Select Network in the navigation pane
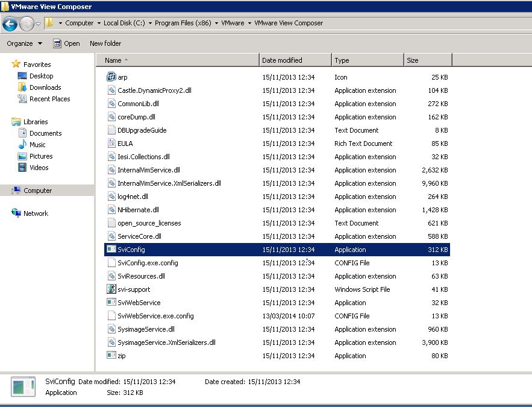The height and width of the screenshot is (407, 532). click(36, 213)
